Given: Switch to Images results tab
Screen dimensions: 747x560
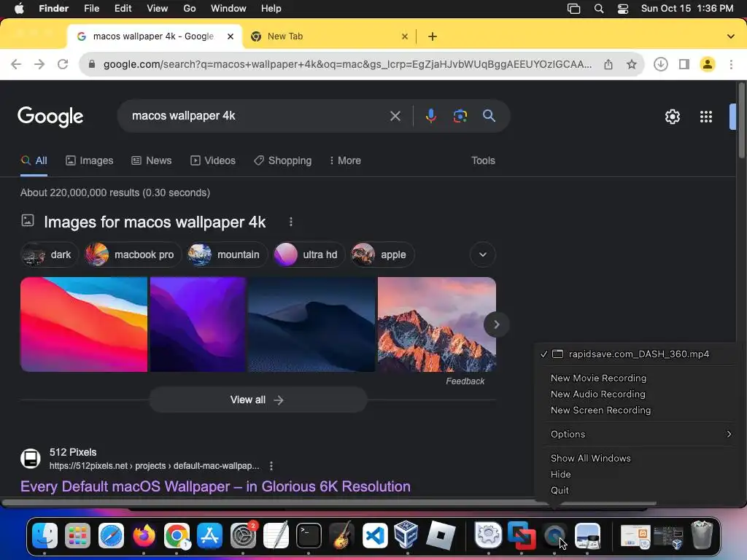Looking at the screenshot, I should coord(90,160).
